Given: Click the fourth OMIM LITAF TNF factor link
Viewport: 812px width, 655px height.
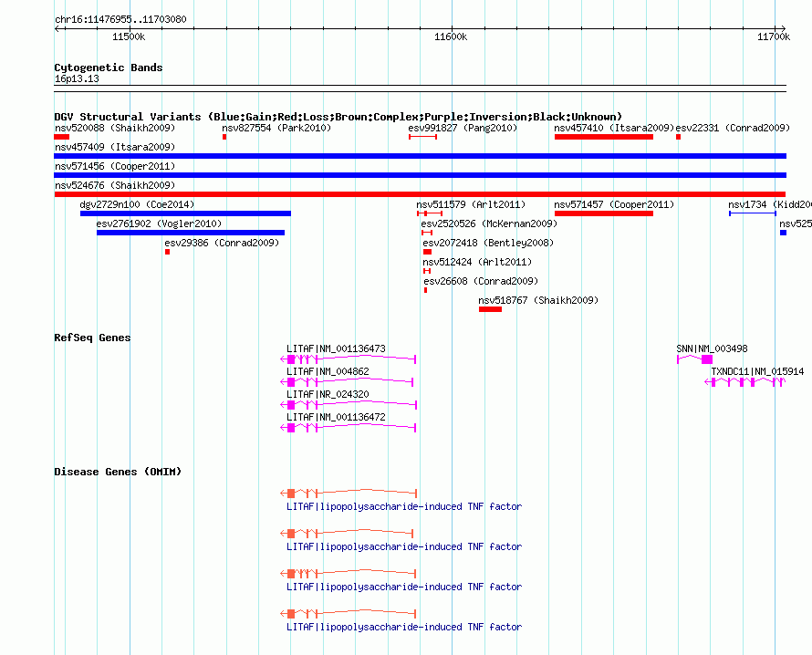Looking at the screenshot, I should 404,627.
